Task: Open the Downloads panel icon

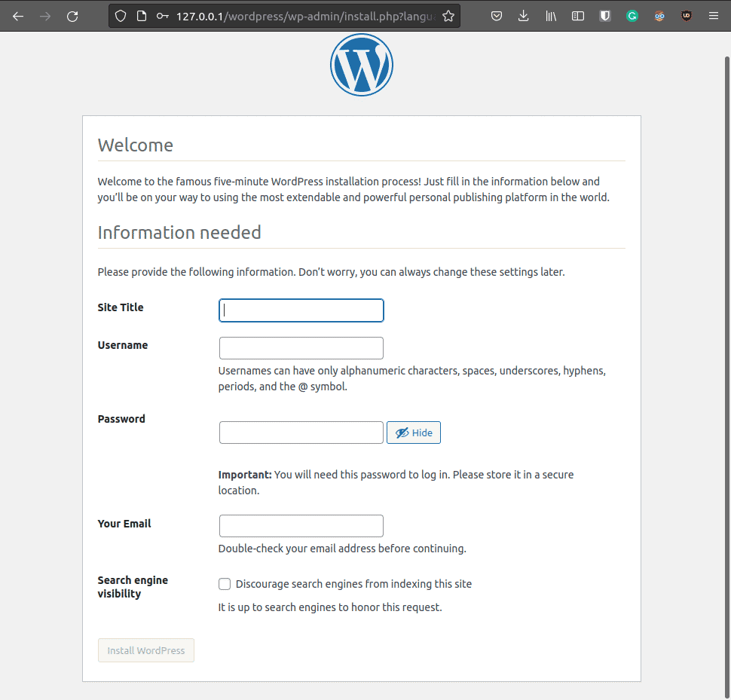Action: 524,17
